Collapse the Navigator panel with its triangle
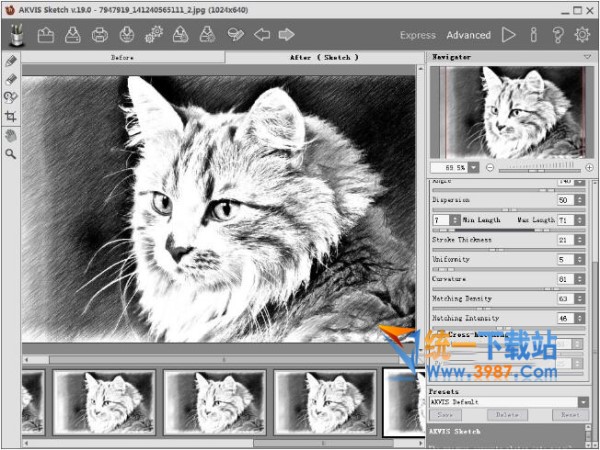 (587, 57)
